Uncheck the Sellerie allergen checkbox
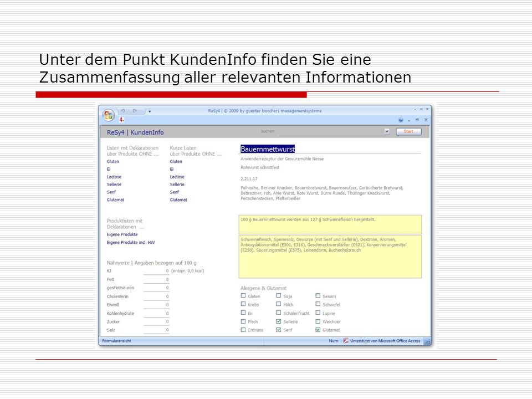The height and width of the screenshot is (399, 532). pyautogui.click(x=279, y=321)
